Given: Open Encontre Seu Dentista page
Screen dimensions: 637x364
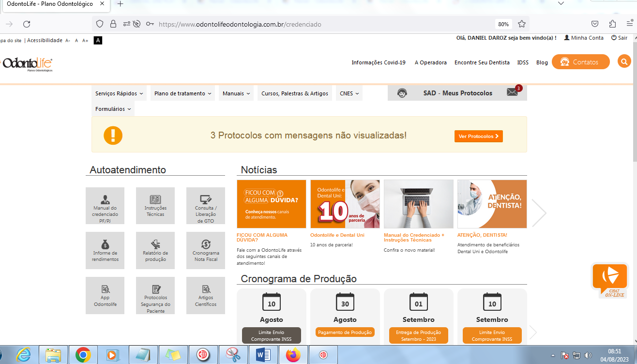Looking at the screenshot, I should 482,62.
